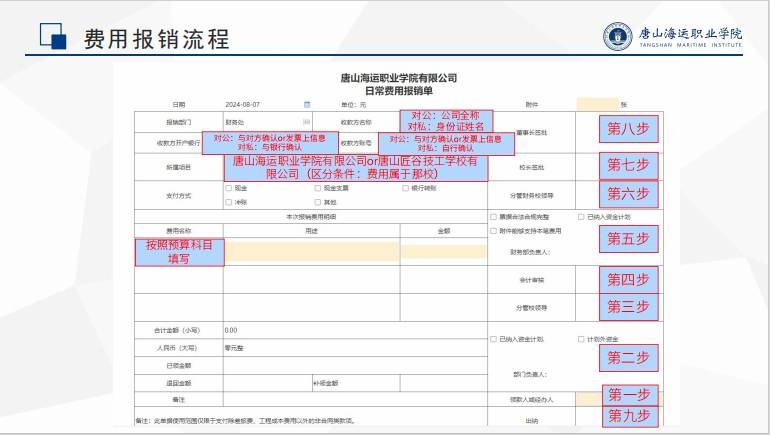Click the uppercase amount value 零元整
The image size is (770, 435).
click(x=234, y=348)
